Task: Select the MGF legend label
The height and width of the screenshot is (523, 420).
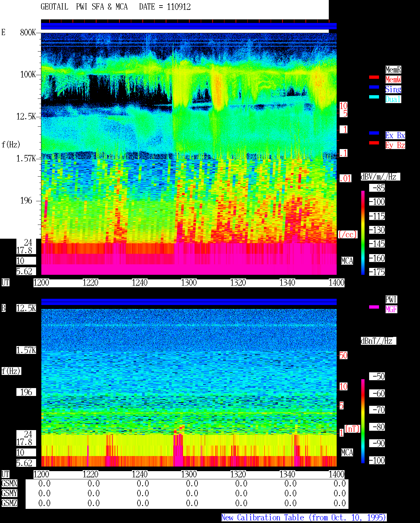Action: click(391, 309)
